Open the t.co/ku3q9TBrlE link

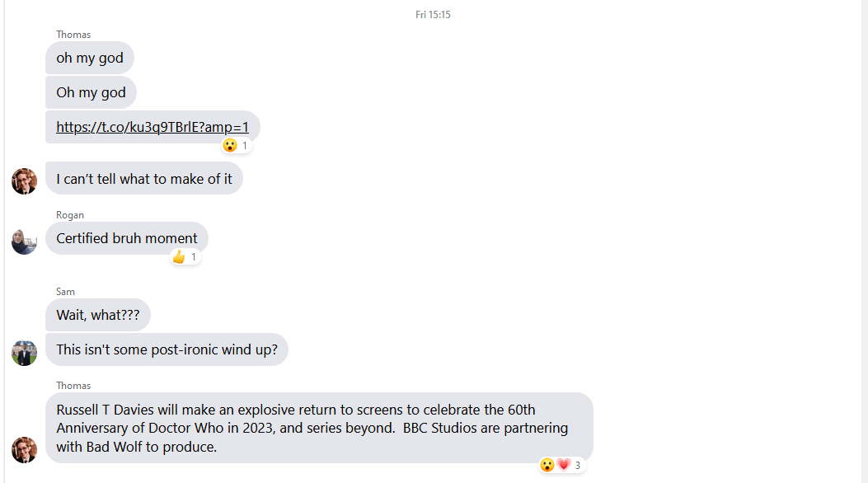pos(152,127)
